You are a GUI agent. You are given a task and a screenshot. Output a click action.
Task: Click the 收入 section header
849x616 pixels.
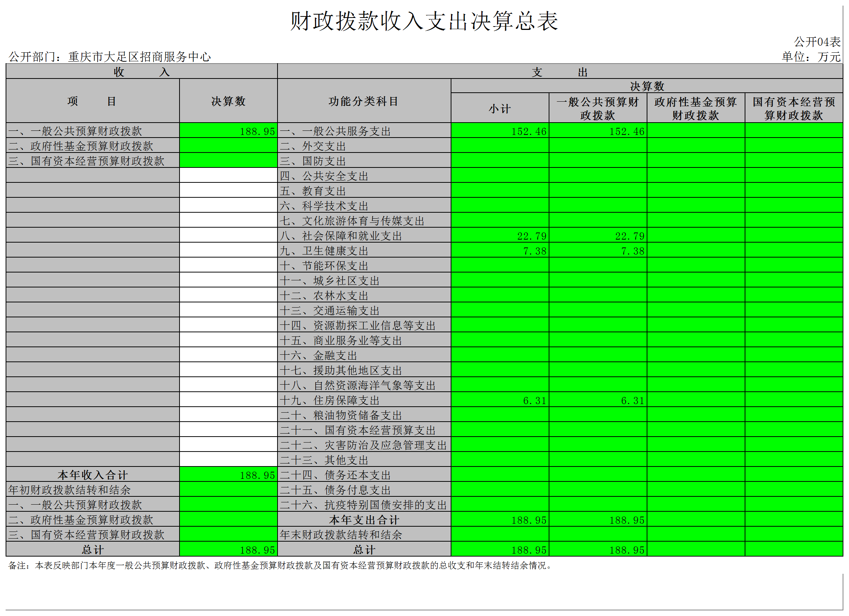point(141,72)
